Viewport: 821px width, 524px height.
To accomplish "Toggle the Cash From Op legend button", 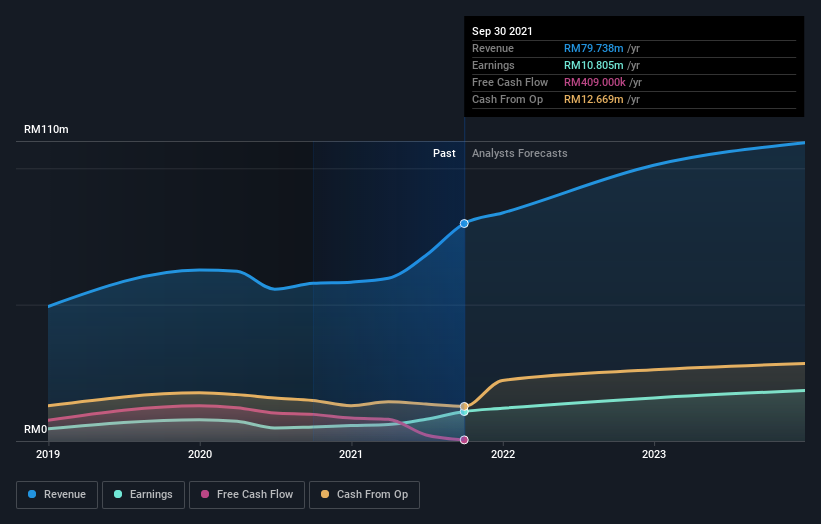I will 364,495.
